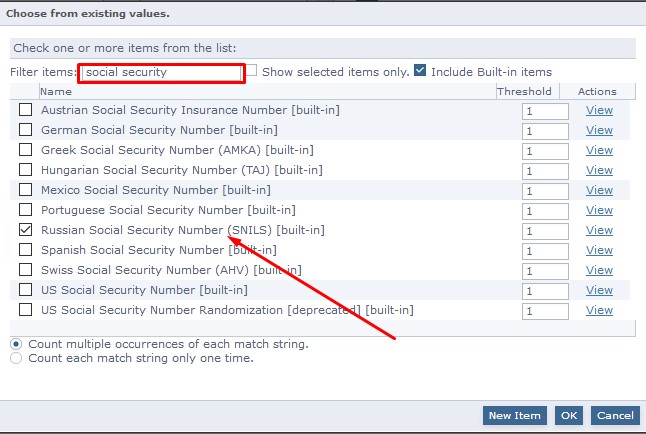Tick the German Social Security Number checkbox

tap(26, 130)
